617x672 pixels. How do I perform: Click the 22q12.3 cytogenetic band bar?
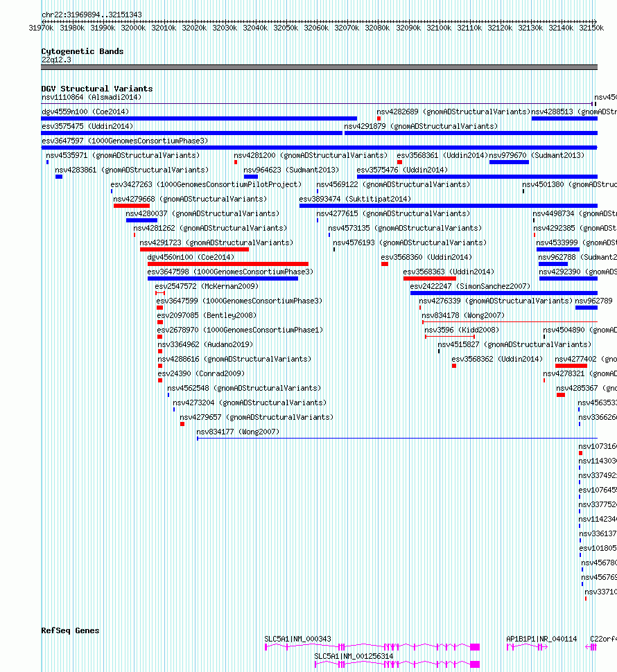[x=319, y=67]
